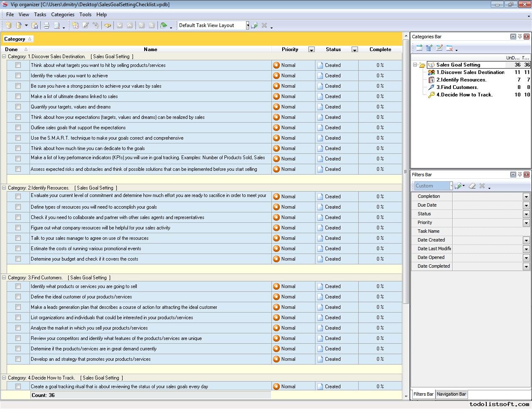
Task: Switch to the Navigation Bar tab
Action: coord(451,394)
